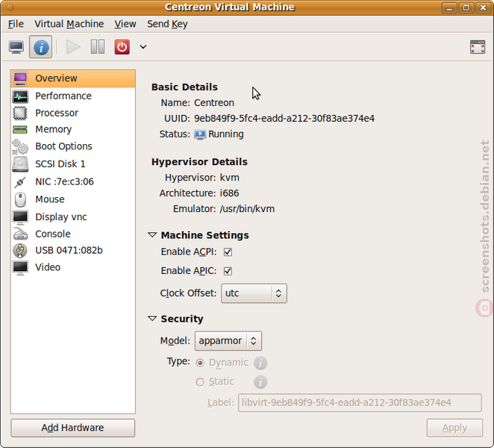The width and height of the screenshot is (494, 448).
Task: Open the File menu
Action: pos(16,24)
